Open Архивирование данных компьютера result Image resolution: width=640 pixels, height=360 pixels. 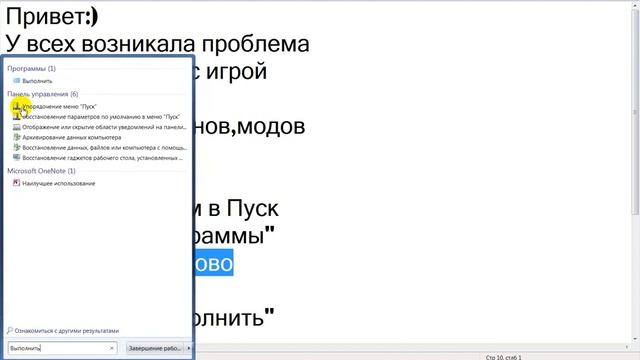click(x=72, y=137)
